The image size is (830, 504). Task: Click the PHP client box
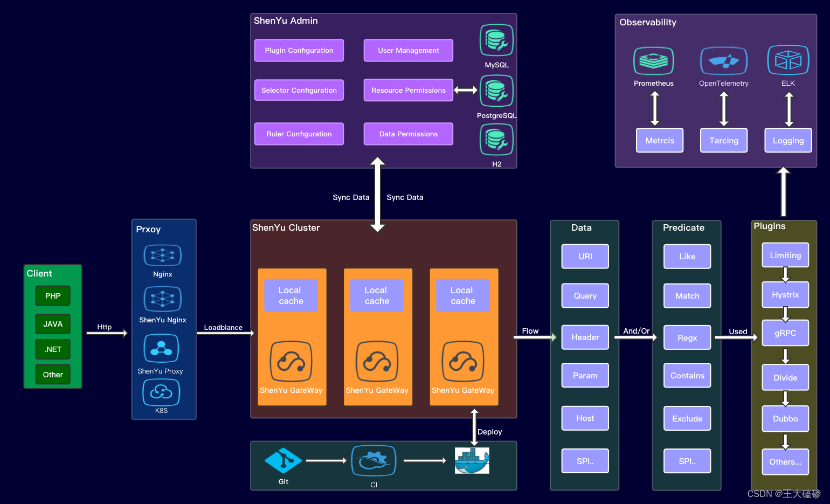tap(53, 296)
